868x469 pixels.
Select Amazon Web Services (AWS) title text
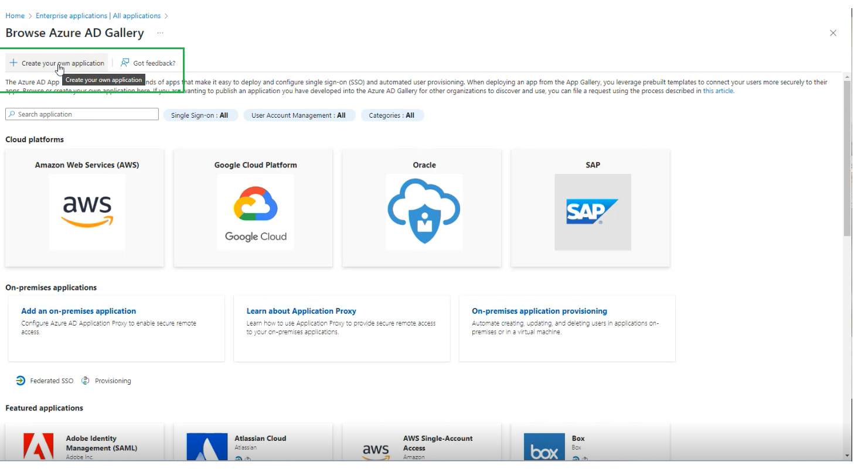[x=87, y=165]
